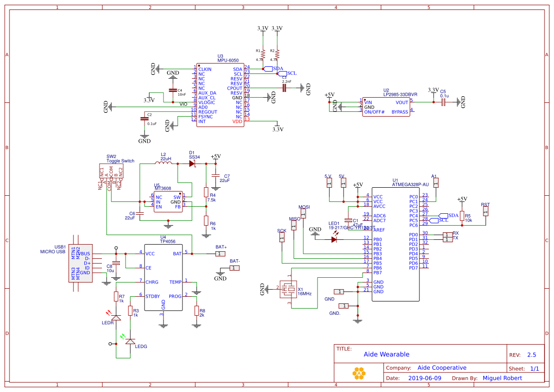Click the 2019-06-09 date field

point(426,378)
